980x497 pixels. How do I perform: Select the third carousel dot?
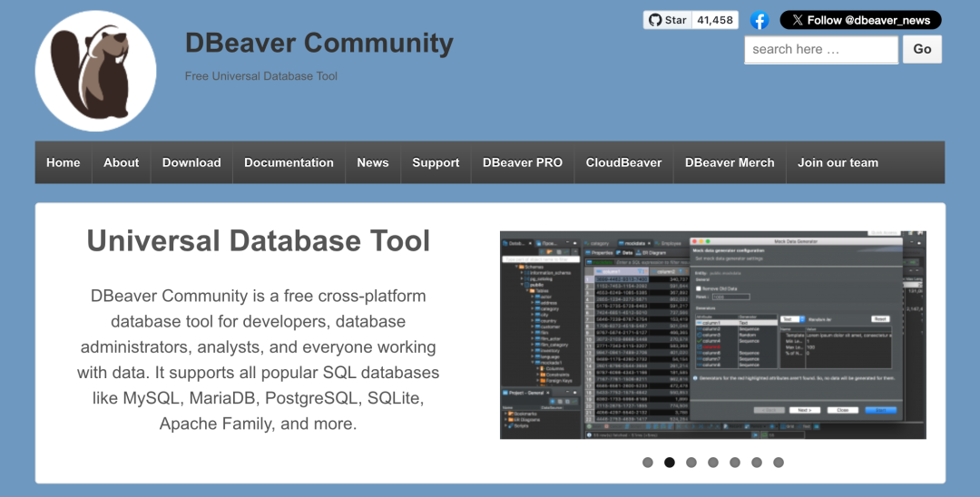pyautogui.click(x=691, y=463)
